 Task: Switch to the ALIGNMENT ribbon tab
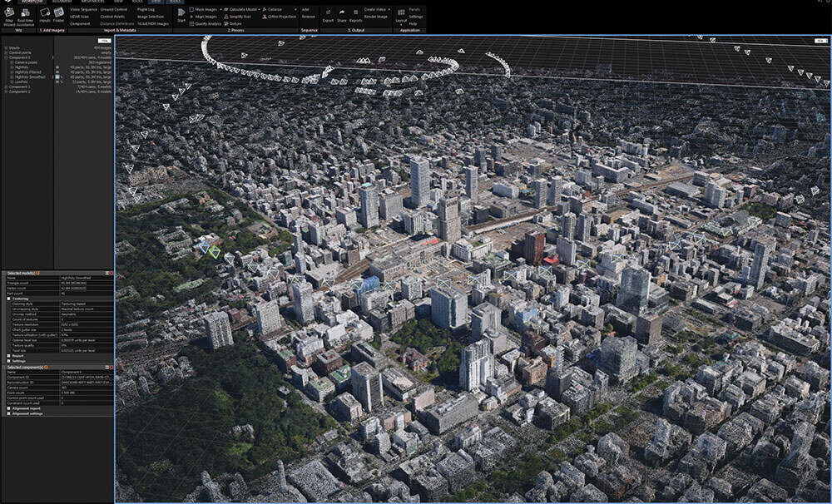[62, 2]
